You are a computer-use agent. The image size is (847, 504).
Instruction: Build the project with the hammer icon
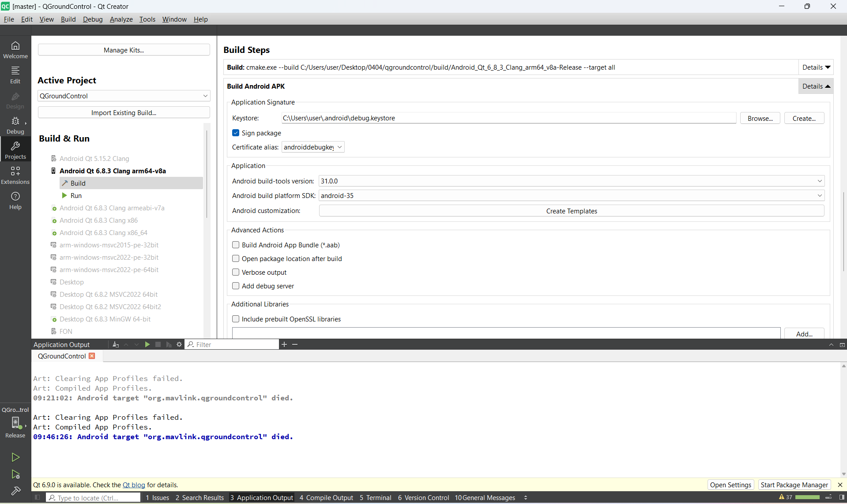pos(15,491)
